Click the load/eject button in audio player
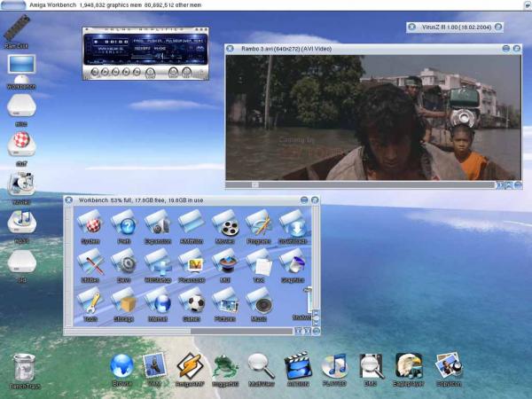 [x=150, y=73]
